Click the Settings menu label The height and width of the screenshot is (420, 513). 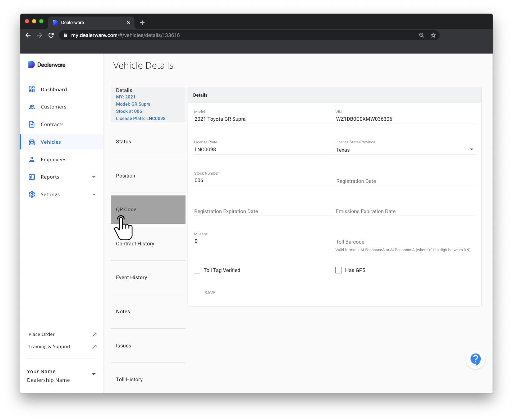[50, 194]
